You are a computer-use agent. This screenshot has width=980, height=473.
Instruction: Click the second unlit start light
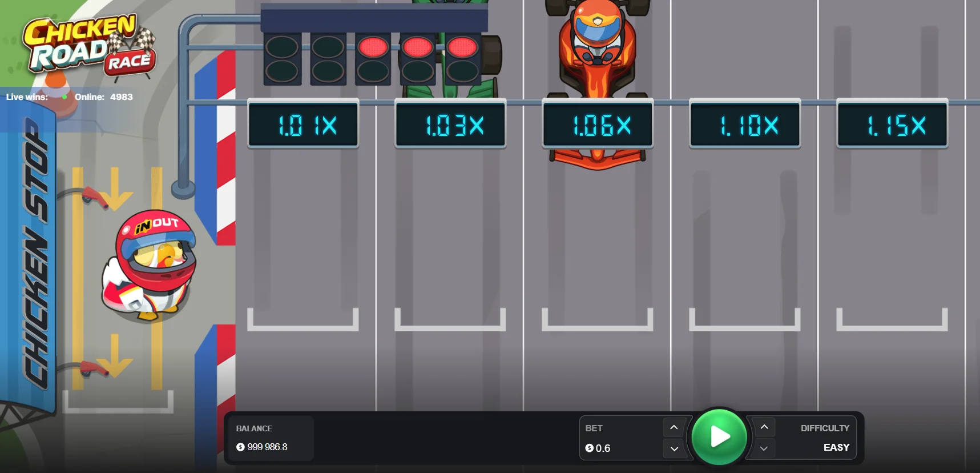point(328,47)
